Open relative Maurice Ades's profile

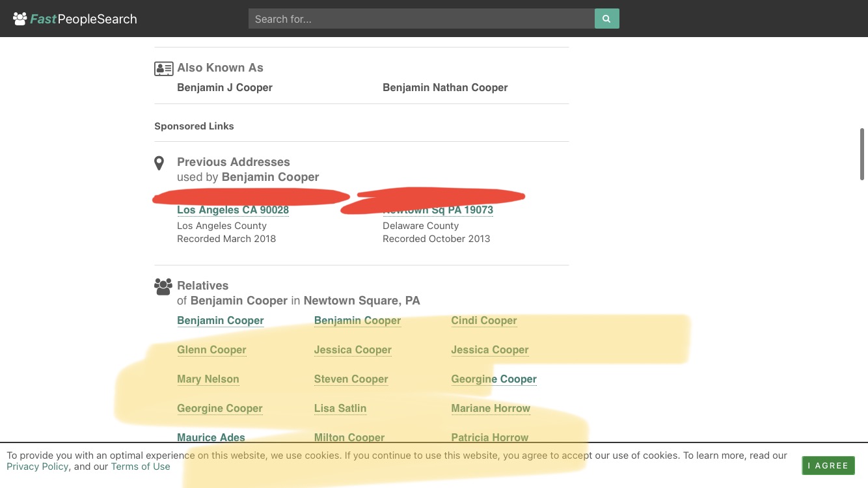click(x=211, y=438)
